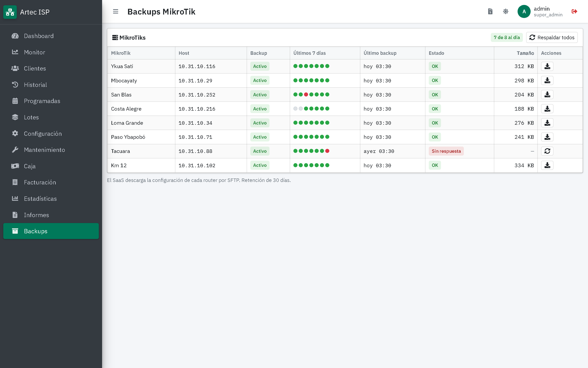This screenshot has height=368, width=588.
Task: Open the invoice document icon in header
Action: [490, 11]
